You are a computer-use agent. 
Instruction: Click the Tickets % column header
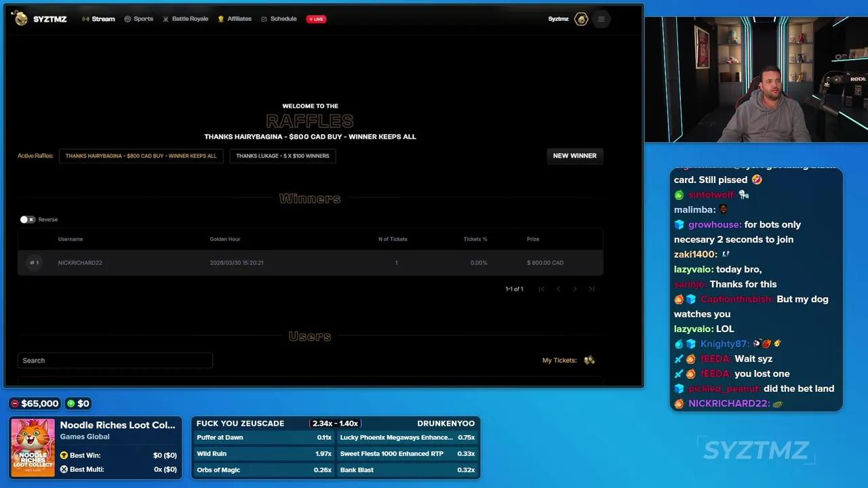tap(475, 239)
